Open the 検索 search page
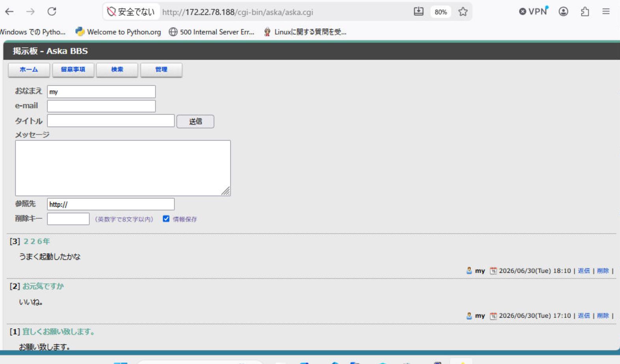620x364 pixels. pyautogui.click(x=117, y=70)
